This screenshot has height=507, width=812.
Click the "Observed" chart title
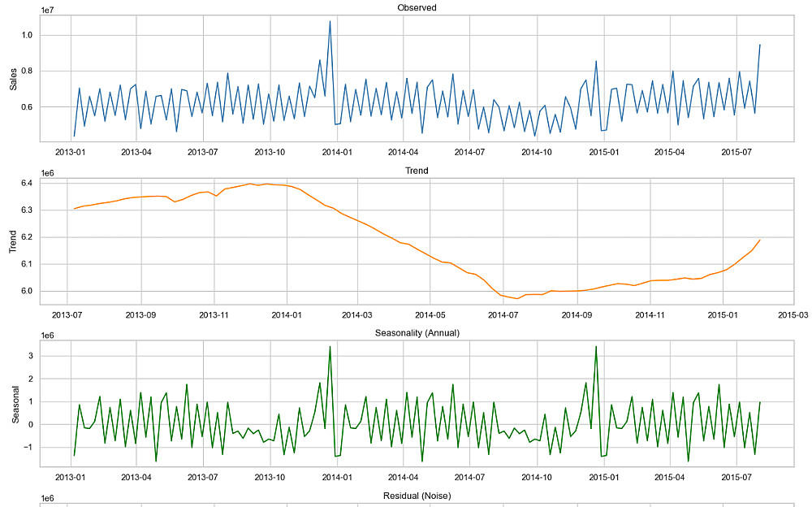pyautogui.click(x=417, y=8)
